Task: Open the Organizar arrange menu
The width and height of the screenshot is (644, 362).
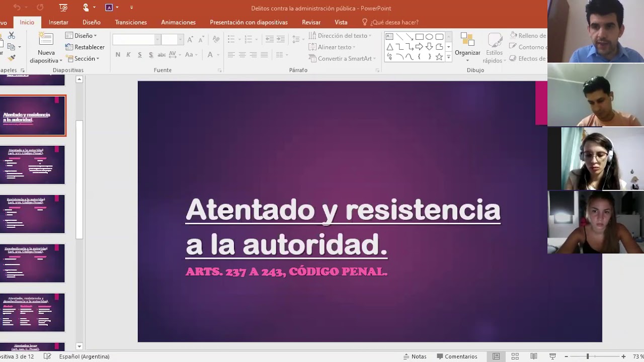Action: [x=467, y=48]
